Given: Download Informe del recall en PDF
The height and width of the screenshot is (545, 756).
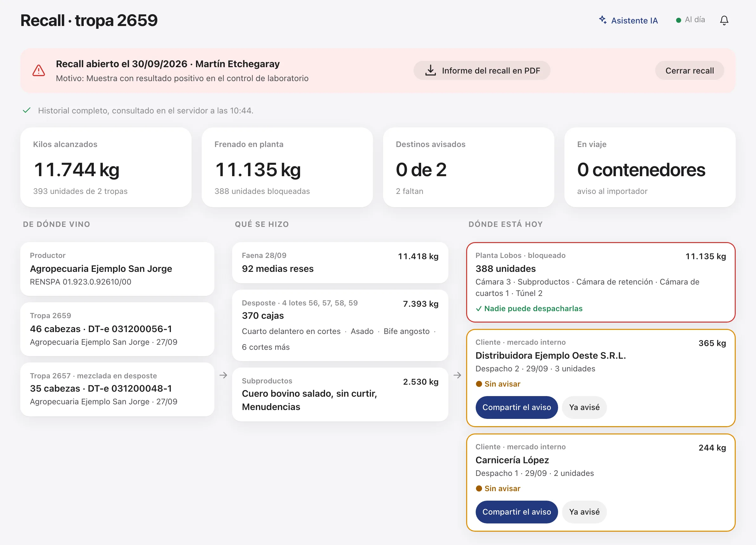Looking at the screenshot, I should (482, 70).
